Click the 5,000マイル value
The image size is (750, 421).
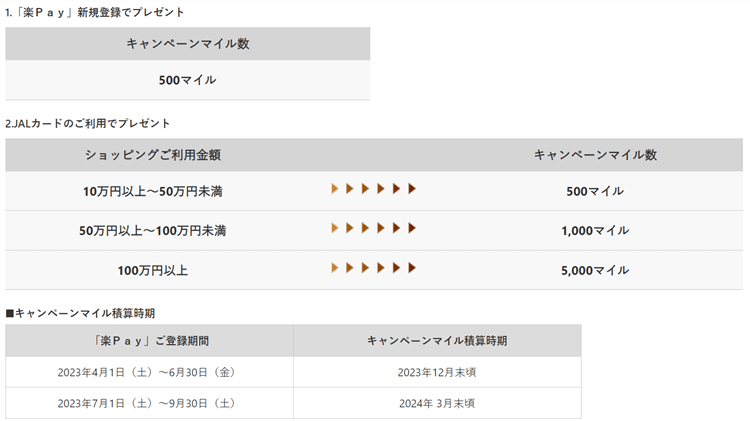[x=595, y=270]
